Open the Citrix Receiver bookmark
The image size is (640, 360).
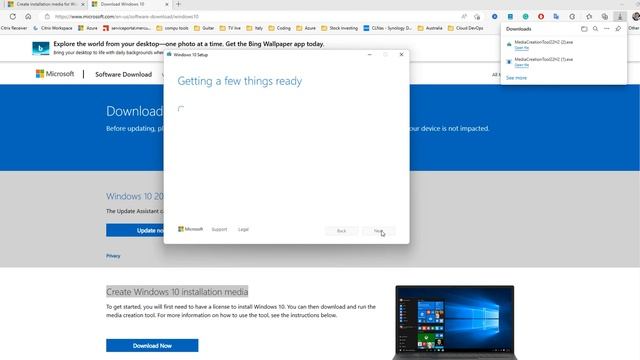click(14, 28)
